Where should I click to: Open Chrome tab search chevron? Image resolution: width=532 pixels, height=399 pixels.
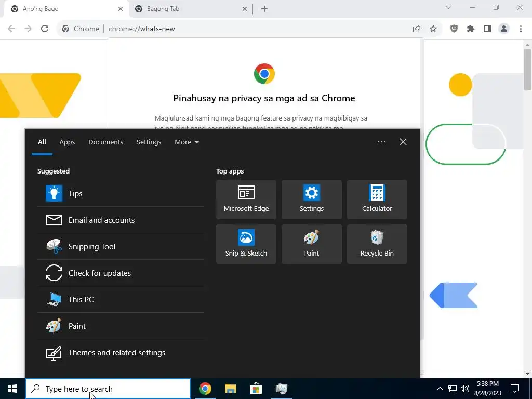click(x=448, y=7)
